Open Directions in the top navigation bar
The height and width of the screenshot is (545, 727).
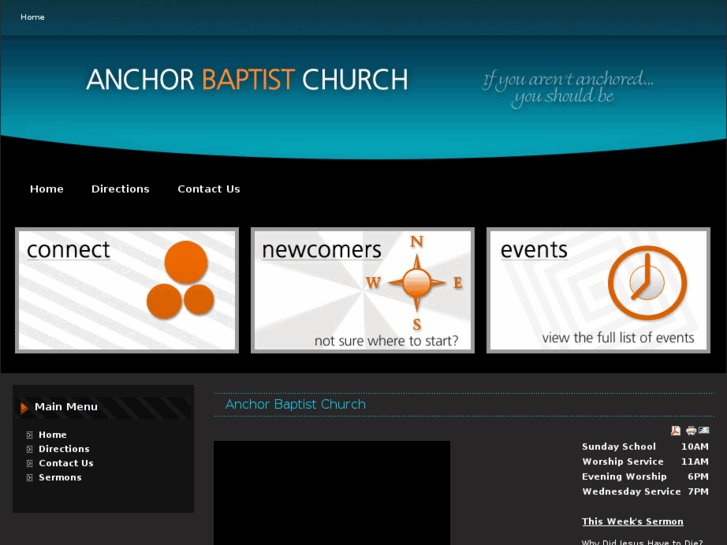point(121,189)
